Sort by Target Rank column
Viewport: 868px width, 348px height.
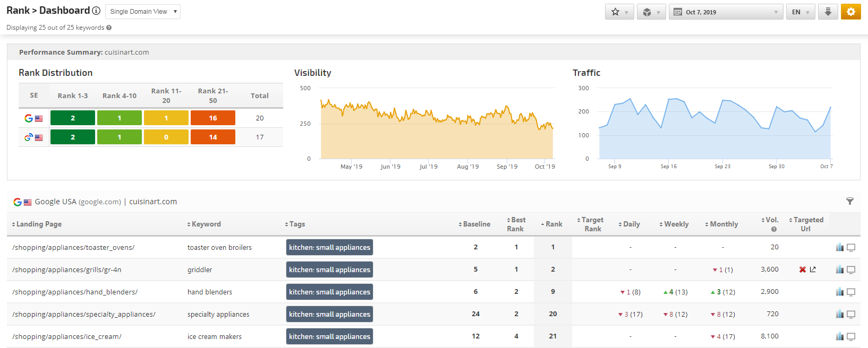pyautogui.click(x=590, y=224)
